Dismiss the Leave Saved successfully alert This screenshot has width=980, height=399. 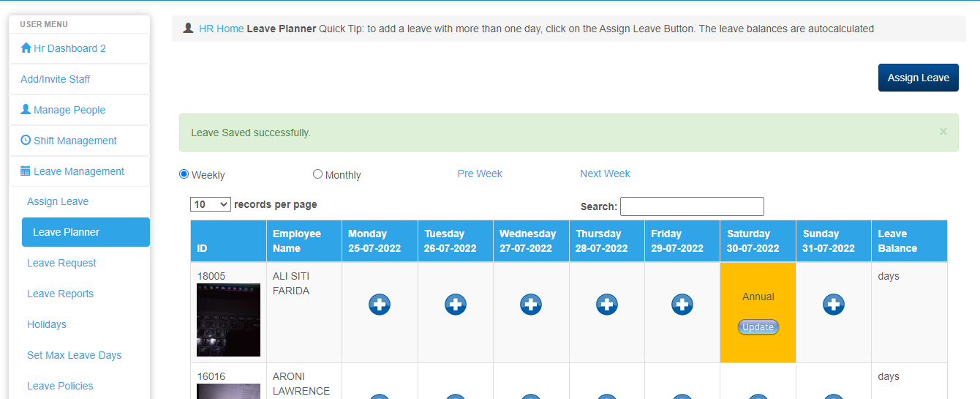point(943,132)
